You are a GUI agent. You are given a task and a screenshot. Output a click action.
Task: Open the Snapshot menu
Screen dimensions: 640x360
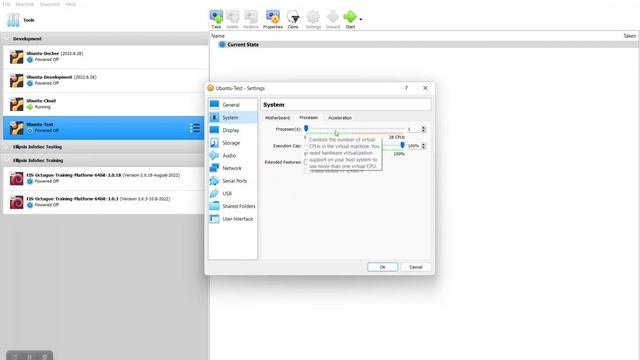[50, 4]
